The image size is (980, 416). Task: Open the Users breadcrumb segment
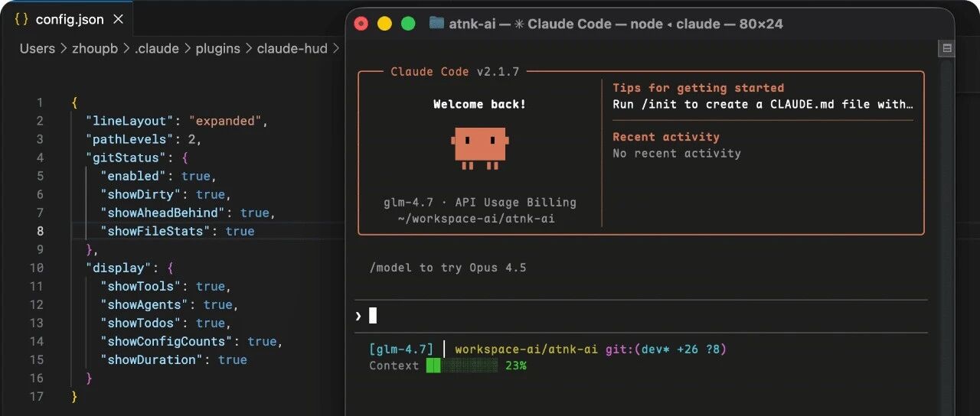point(38,49)
